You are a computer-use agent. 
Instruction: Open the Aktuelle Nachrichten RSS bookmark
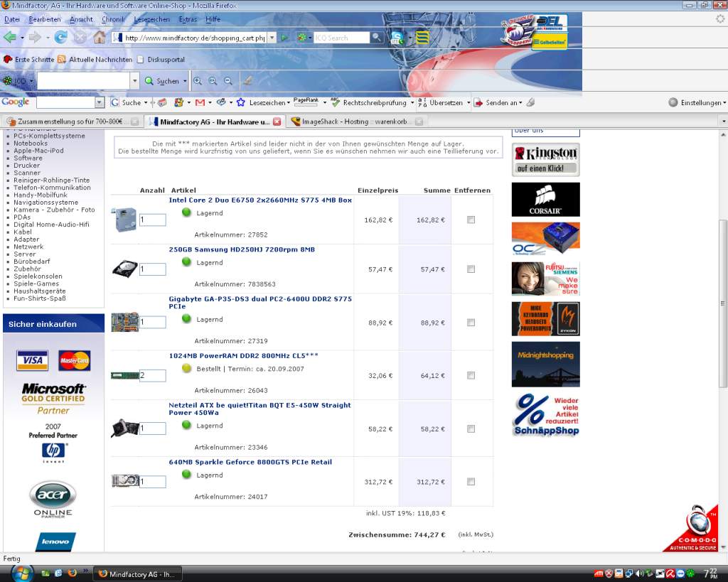pos(95,60)
